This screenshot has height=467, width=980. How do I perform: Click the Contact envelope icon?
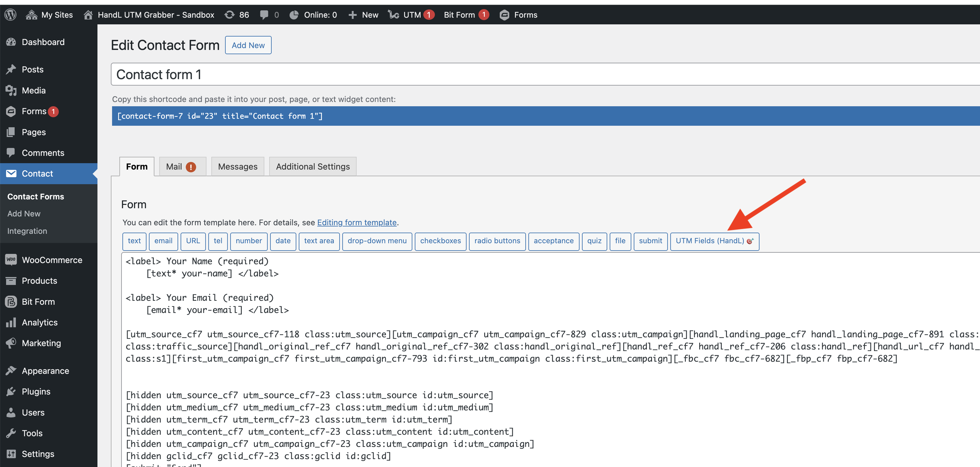pyautogui.click(x=11, y=174)
